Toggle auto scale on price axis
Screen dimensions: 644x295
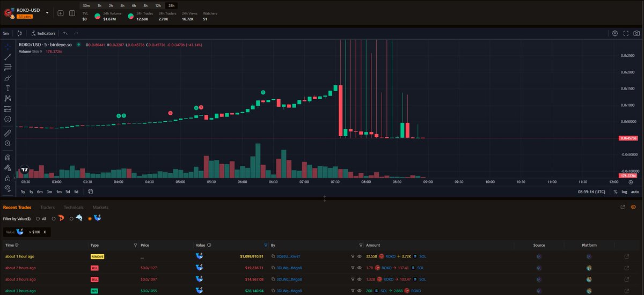pos(635,191)
